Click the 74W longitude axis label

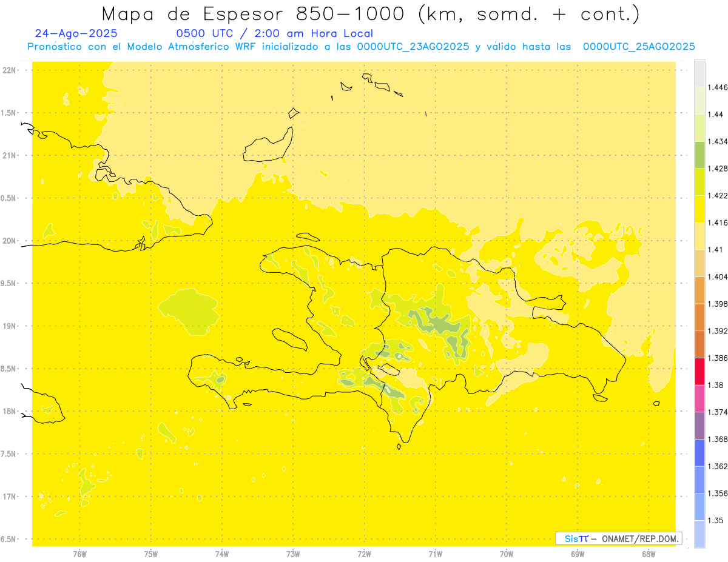click(x=222, y=554)
